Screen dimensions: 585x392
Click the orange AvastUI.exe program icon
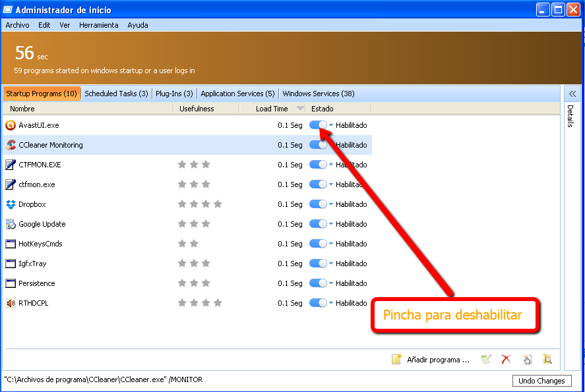[x=11, y=125]
